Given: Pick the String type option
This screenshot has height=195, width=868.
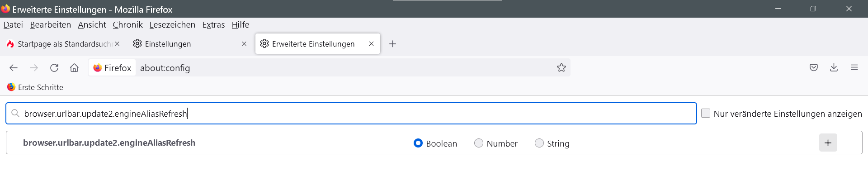Looking at the screenshot, I should (x=539, y=143).
